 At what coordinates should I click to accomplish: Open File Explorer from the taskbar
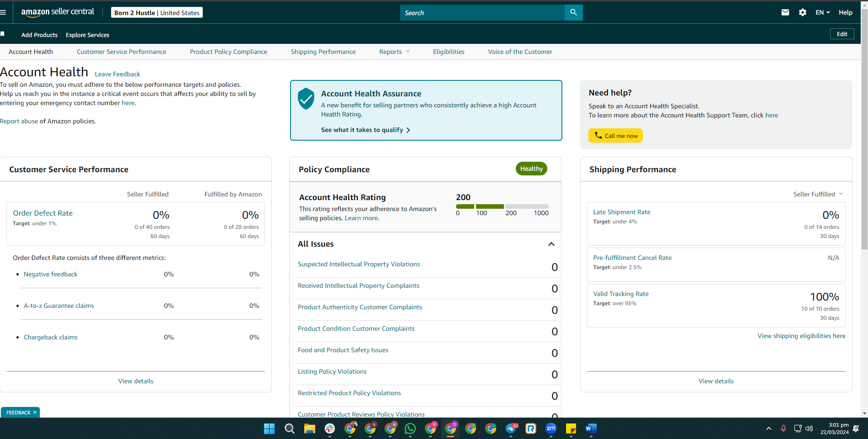pos(310,428)
